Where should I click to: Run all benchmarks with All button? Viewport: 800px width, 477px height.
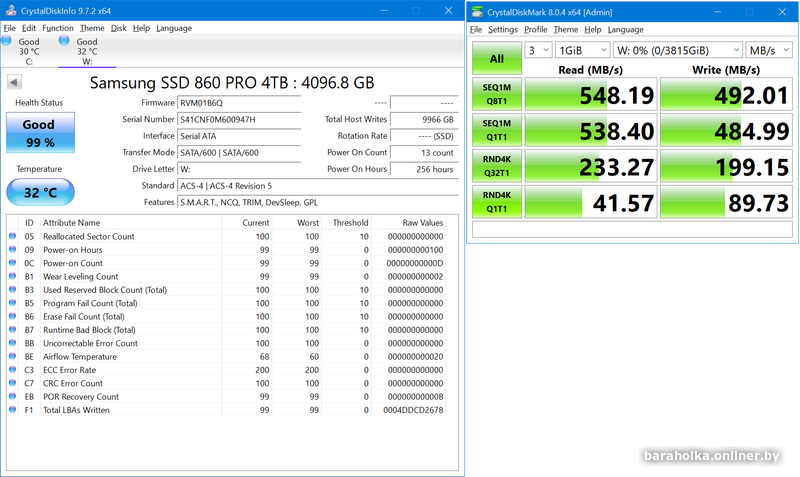pos(496,59)
